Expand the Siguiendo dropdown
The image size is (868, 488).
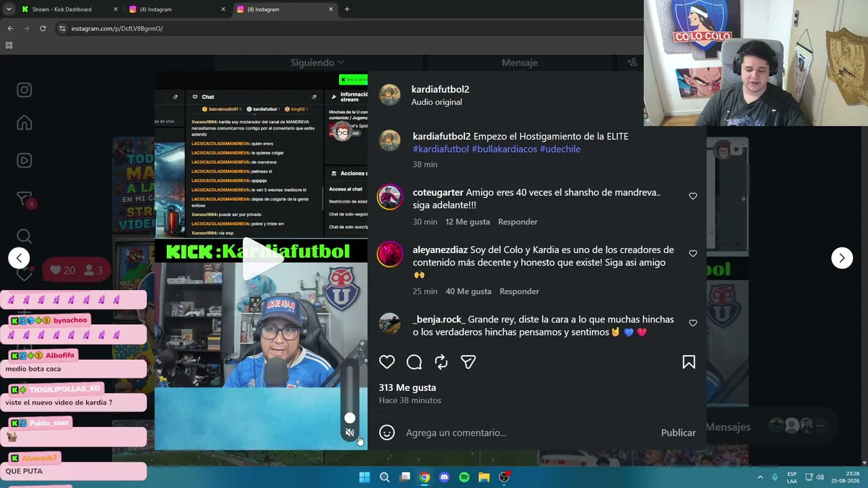point(317,62)
